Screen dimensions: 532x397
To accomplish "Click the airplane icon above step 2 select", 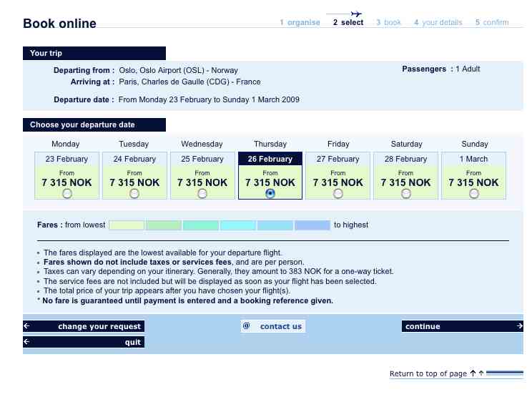I will 356,14.
